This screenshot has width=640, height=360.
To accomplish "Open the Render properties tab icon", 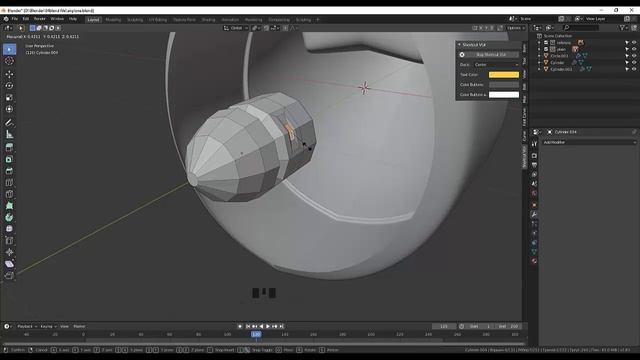I will coord(534,156).
